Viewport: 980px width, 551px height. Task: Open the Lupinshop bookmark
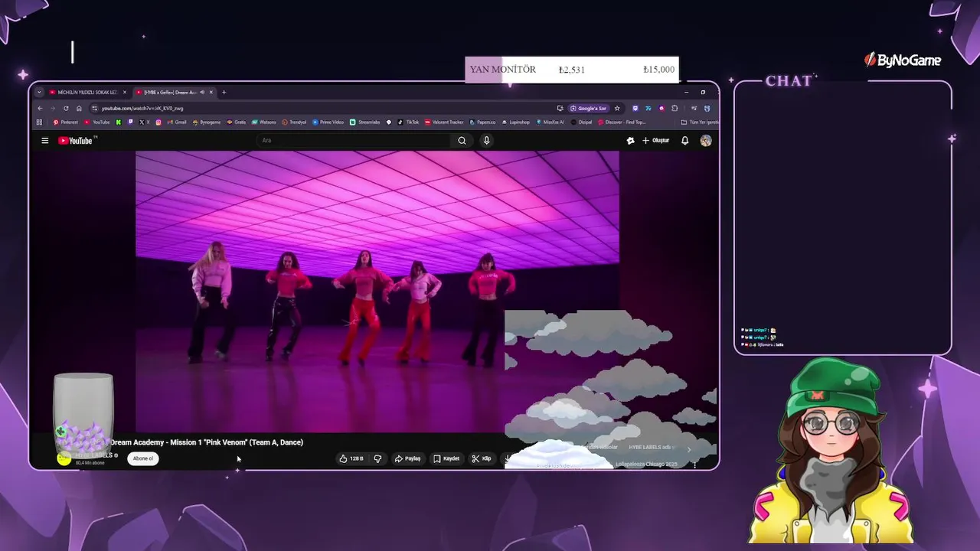(515, 122)
